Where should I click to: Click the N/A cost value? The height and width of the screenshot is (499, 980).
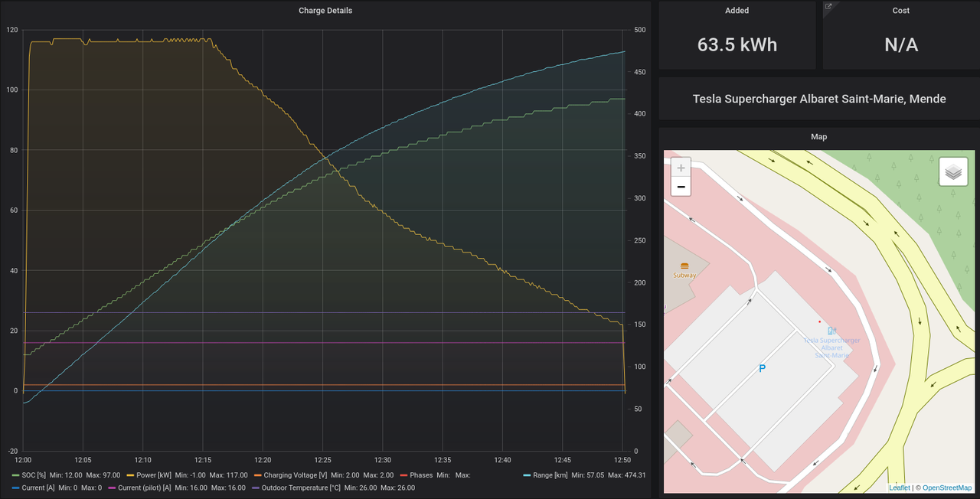tap(901, 45)
